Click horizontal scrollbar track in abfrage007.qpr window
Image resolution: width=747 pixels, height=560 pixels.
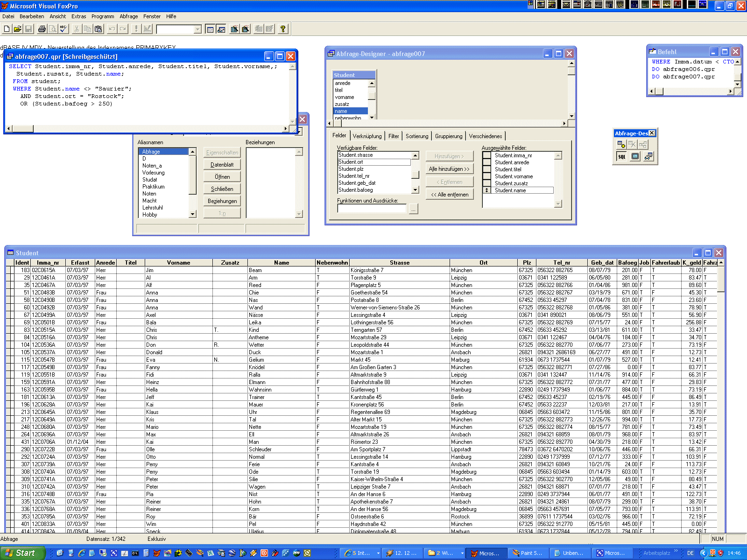159,128
